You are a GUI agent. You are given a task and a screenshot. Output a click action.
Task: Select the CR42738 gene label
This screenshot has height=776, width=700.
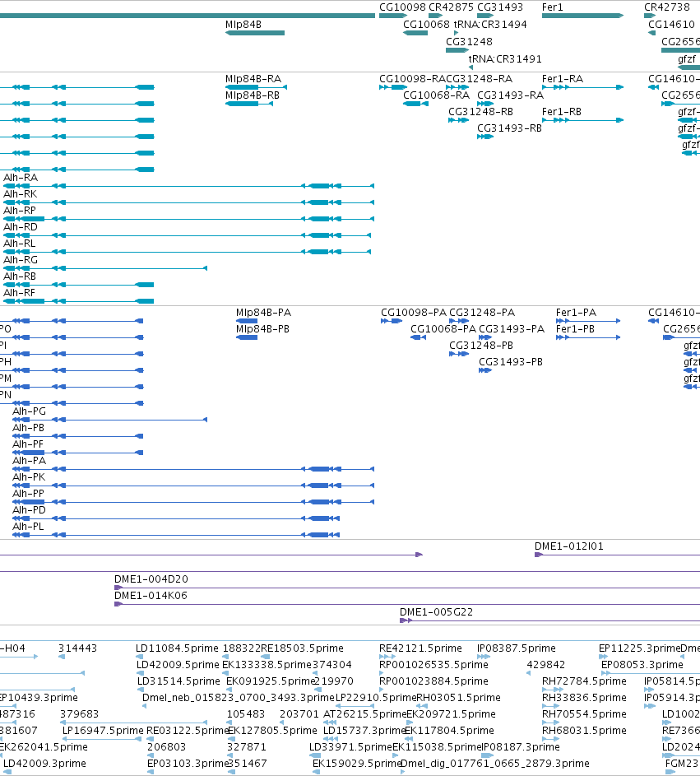666,7
